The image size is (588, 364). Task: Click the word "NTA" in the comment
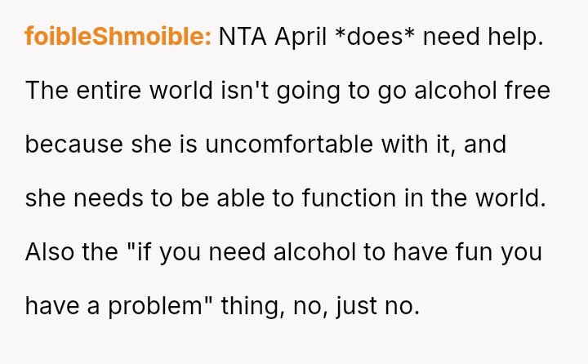243,37
